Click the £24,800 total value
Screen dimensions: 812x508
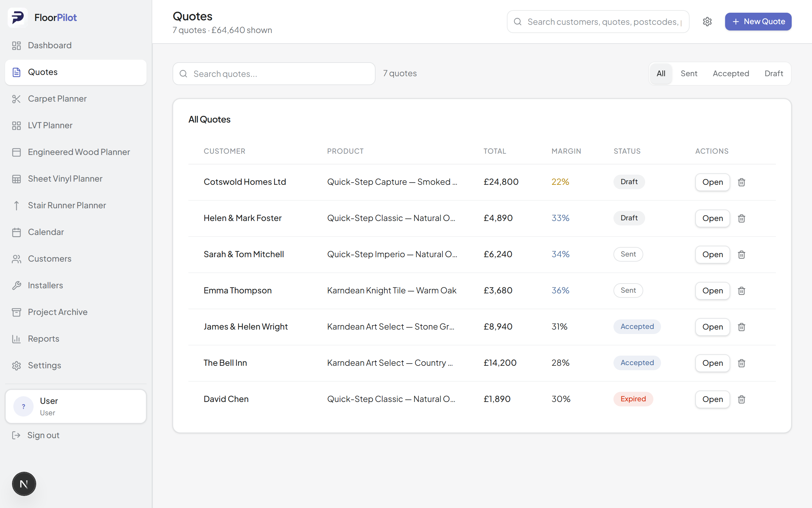coord(501,182)
